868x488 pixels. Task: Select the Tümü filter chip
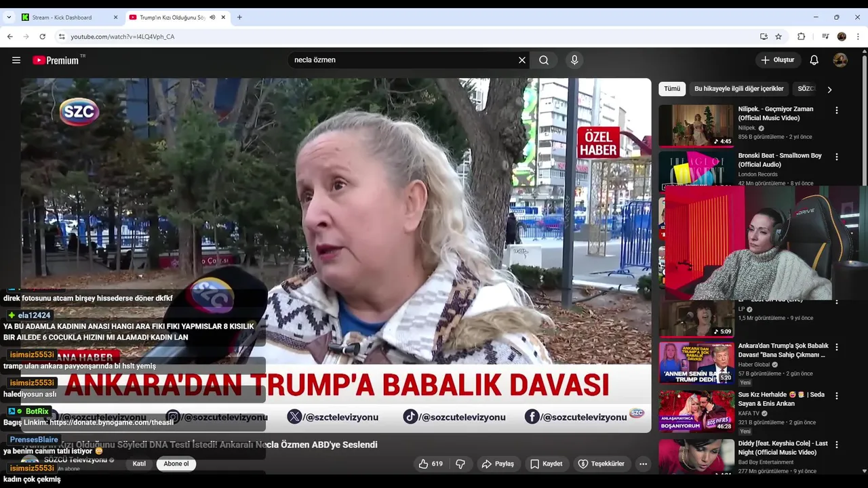point(672,89)
